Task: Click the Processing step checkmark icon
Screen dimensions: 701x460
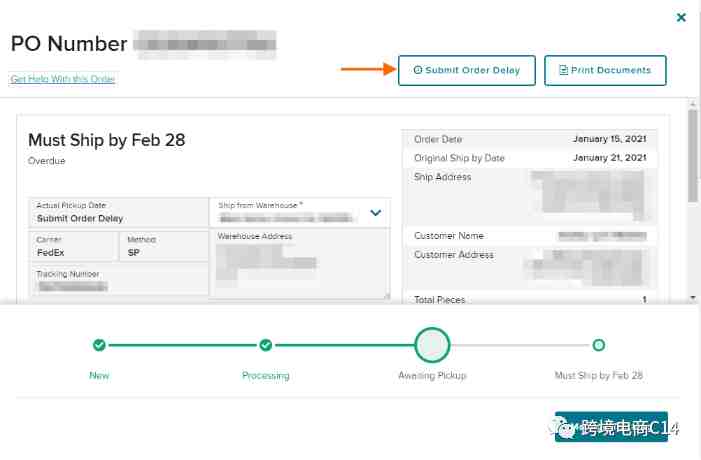Action: pyautogui.click(x=265, y=345)
